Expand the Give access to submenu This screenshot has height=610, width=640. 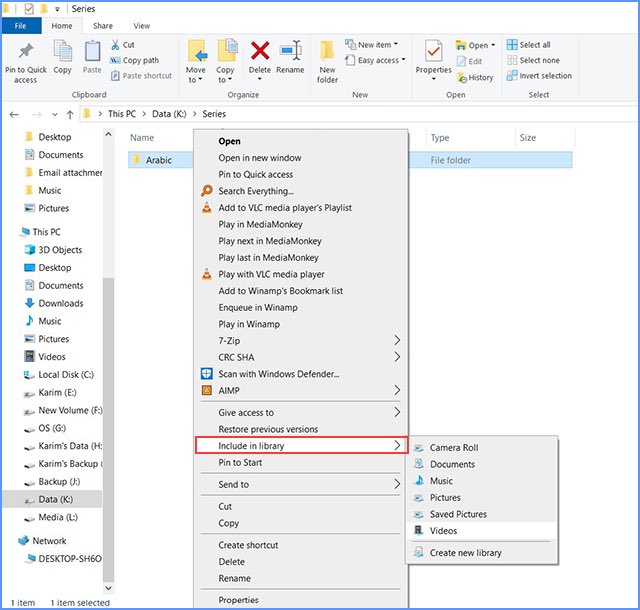[397, 412]
